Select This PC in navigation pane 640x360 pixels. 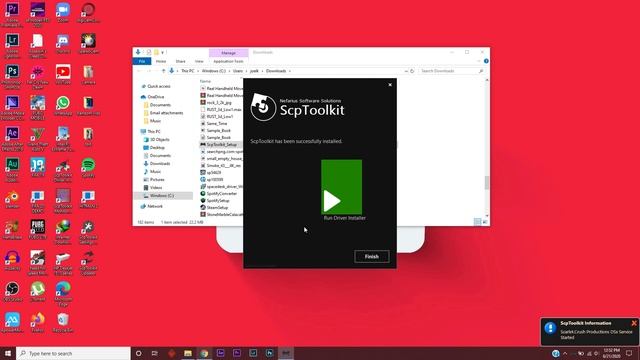(x=154, y=131)
